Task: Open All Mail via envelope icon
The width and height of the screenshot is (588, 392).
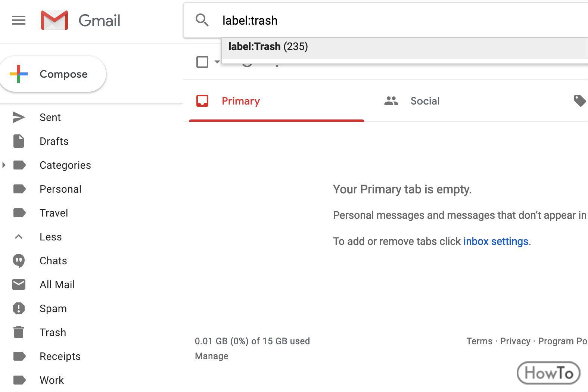Action: [19, 284]
